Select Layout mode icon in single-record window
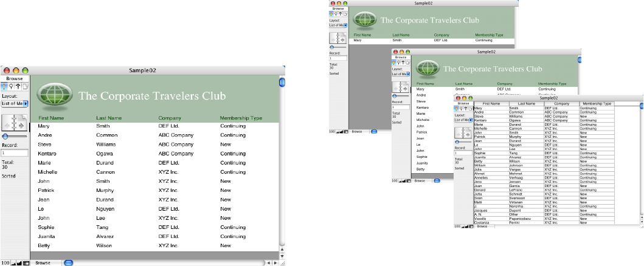644x266 pixels. pyautogui.click(x=341, y=14)
